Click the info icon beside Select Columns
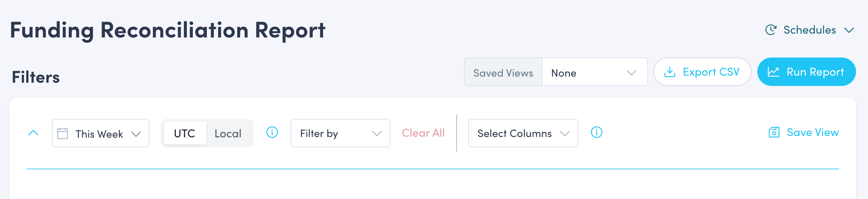 (596, 133)
